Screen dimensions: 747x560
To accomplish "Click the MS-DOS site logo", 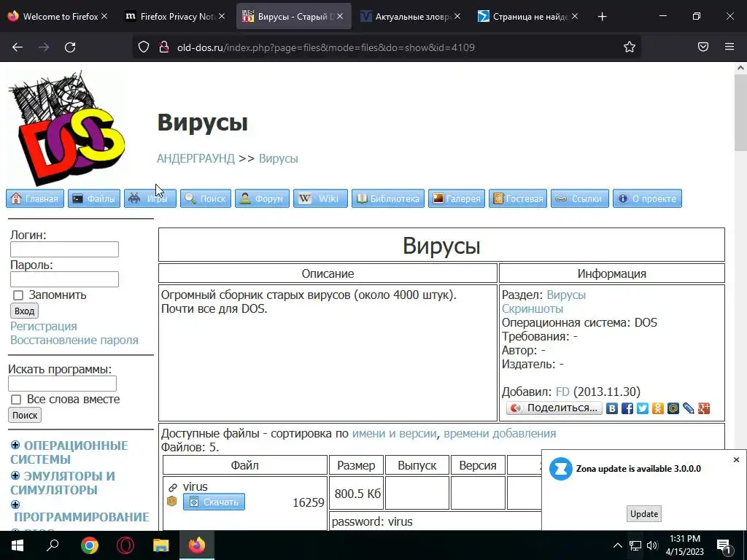I will coord(67,128).
